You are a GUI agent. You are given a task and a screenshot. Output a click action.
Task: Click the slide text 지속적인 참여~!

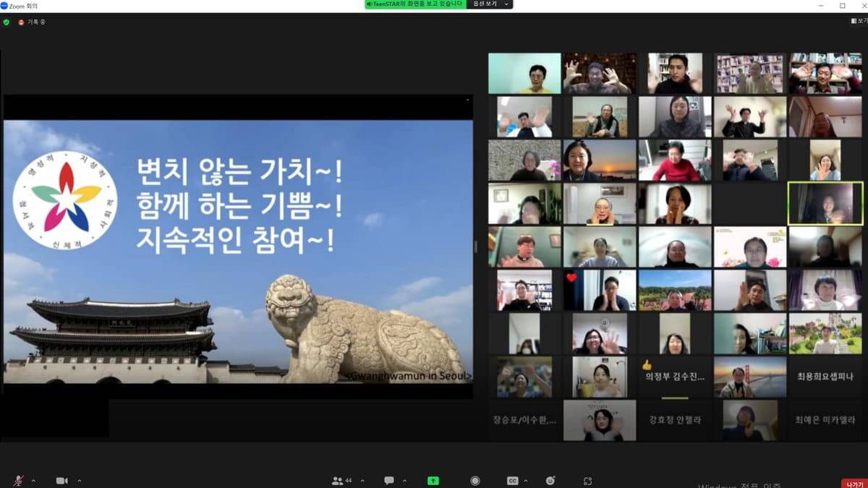pos(236,239)
